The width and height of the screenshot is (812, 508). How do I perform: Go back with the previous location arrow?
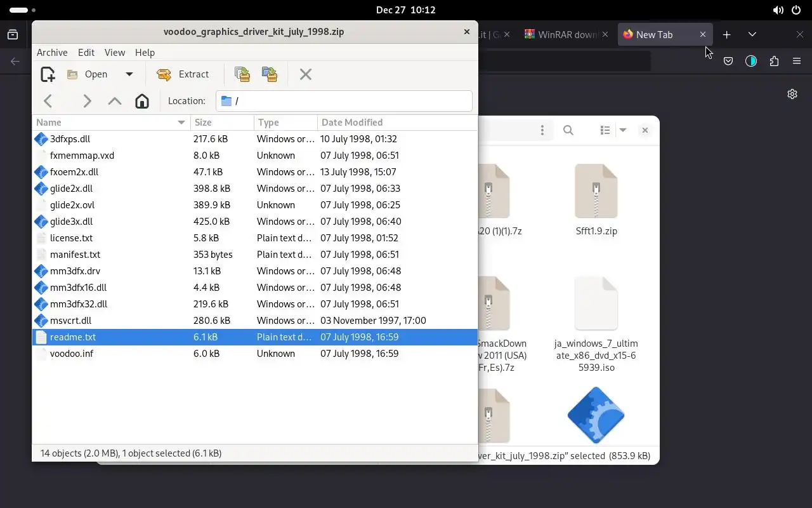[48, 101]
